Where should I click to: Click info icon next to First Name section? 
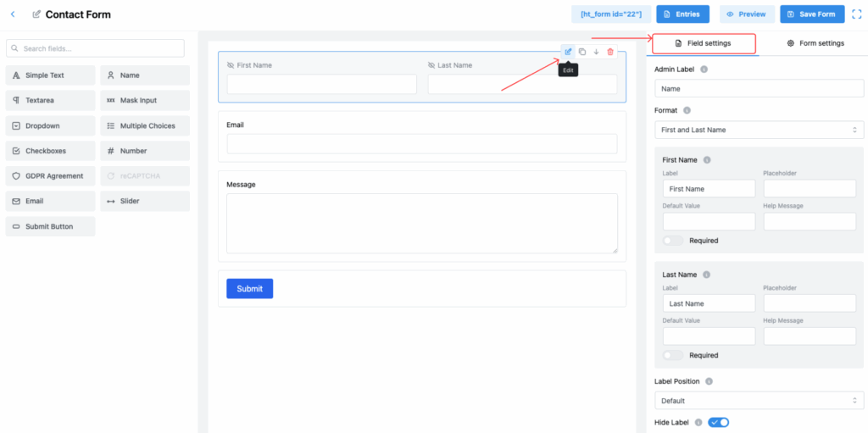point(707,160)
